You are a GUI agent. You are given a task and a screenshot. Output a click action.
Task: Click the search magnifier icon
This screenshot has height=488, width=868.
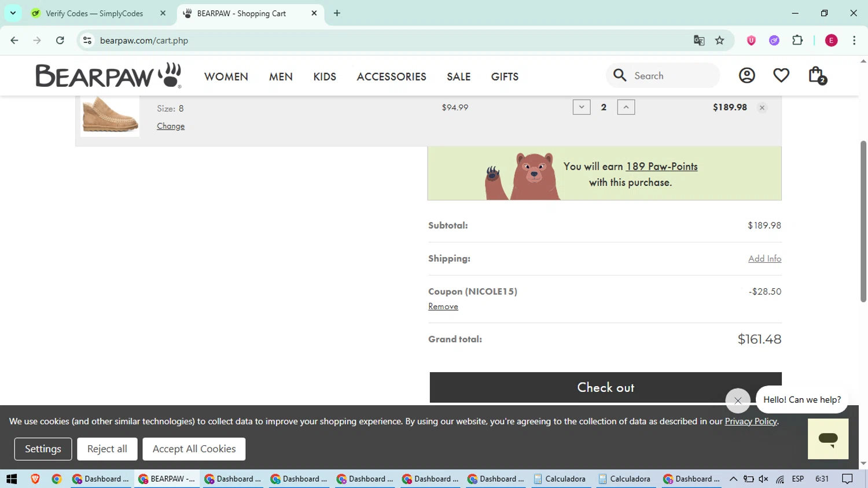pos(620,75)
